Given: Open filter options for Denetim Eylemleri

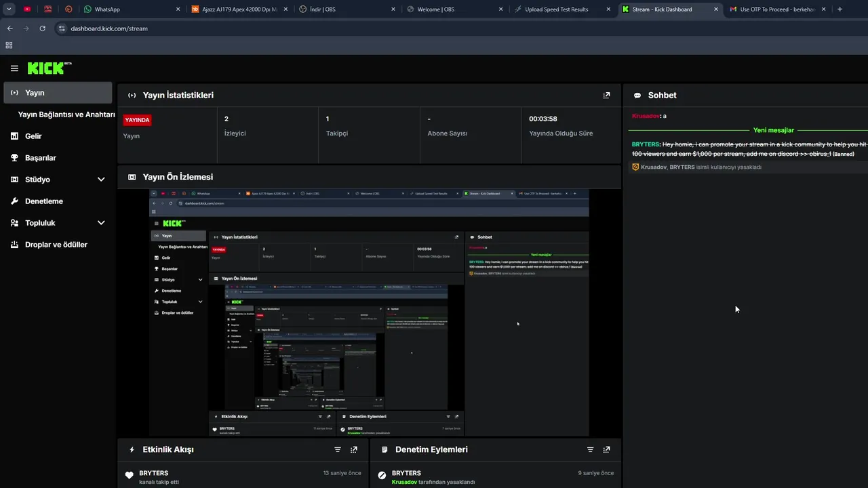Looking at the screenshot, I should (x=590, y=449).
